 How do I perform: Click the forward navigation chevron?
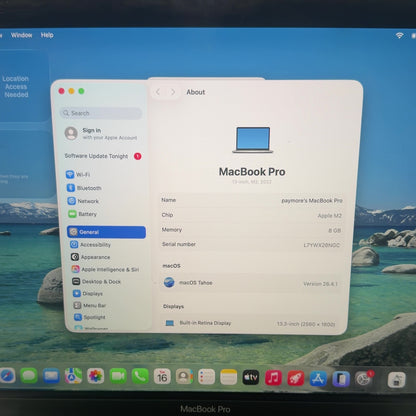(173, 92)
